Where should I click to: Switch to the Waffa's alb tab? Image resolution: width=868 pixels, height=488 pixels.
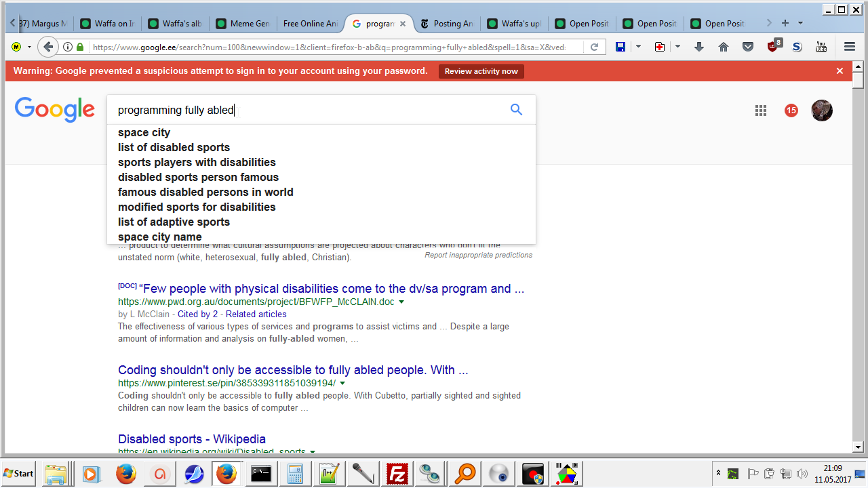pyautogui.click(x=175, y=23)
